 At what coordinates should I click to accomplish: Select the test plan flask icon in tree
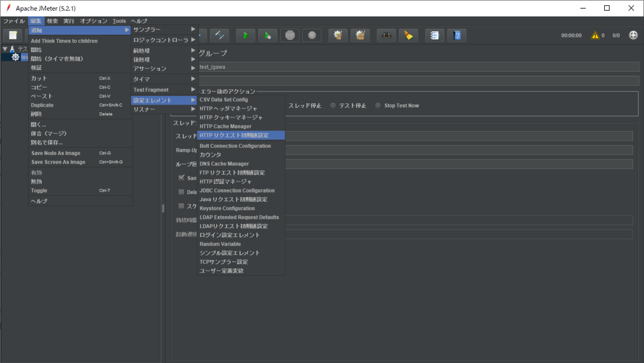pyautogui.click(x=12, y=49)
